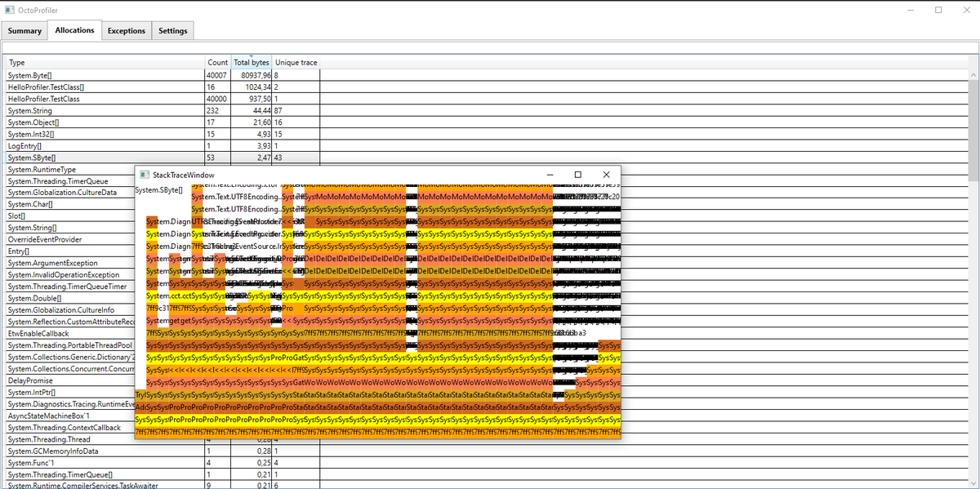The width and height of the screenshot is (980, 489).
Task: Close the StackTraceWindow
Action: tap(606, 175)
